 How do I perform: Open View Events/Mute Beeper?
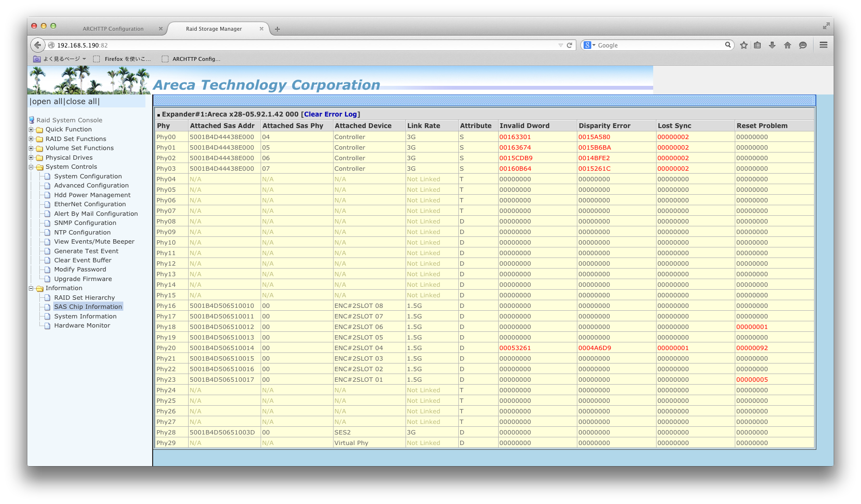[x=94, y=242]
